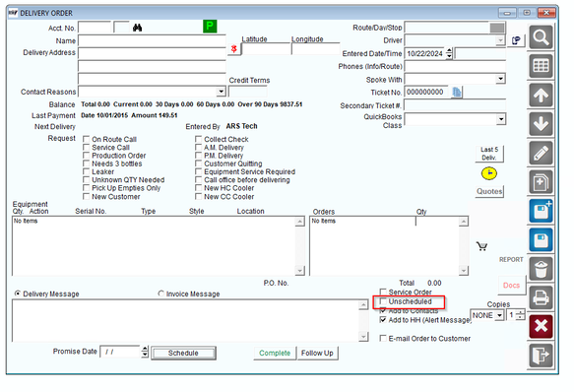This screenshot has width=574, height=392.
Task: Click the trash can delete button
Action: click(x=541, y=269)
